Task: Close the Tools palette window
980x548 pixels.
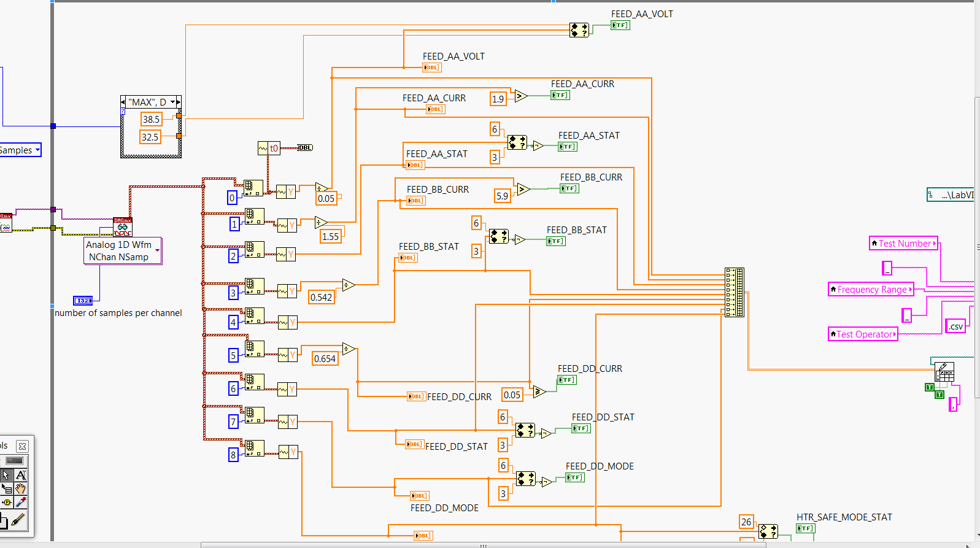Action: [x=22, y=446]
